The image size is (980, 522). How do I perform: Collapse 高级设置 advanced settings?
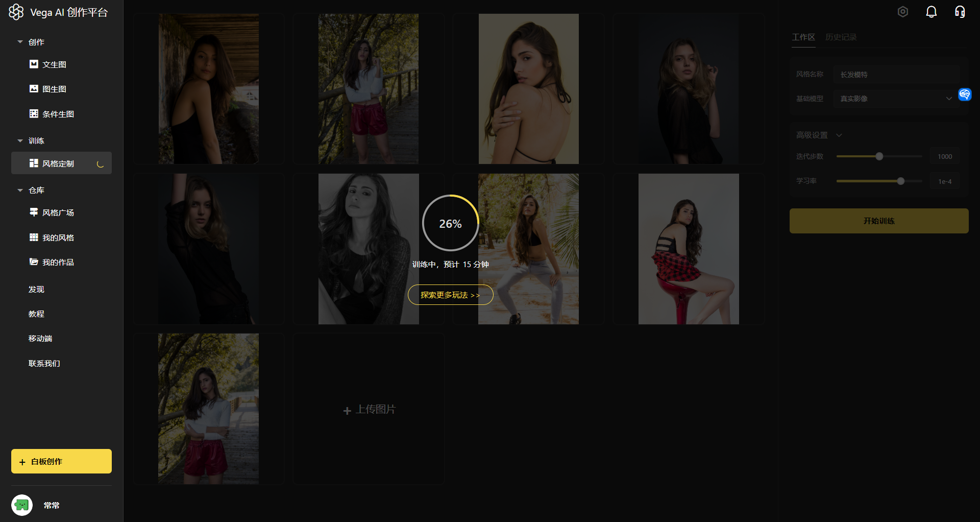click(x=839, y=135)
